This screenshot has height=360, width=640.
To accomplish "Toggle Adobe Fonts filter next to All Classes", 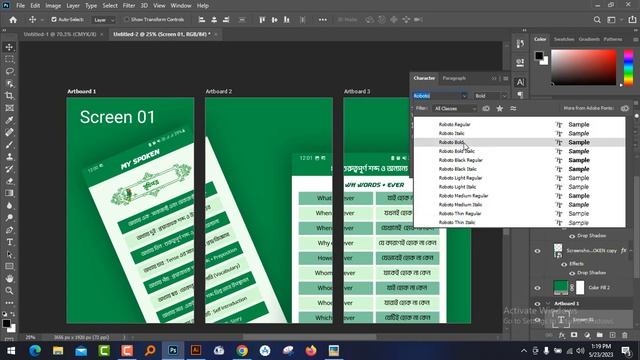I will coord(486,108).
